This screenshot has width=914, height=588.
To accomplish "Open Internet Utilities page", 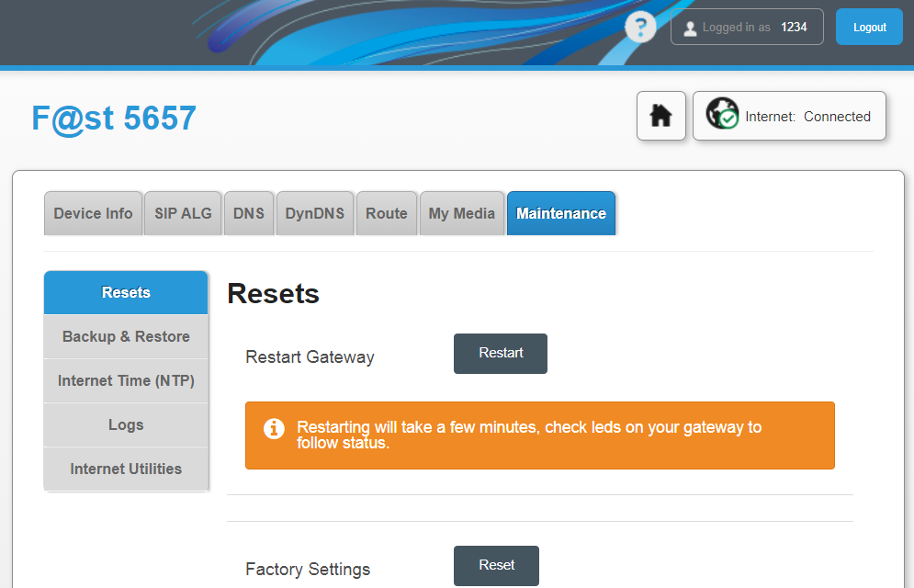I will pyautogui.click(x=126, y=469).
